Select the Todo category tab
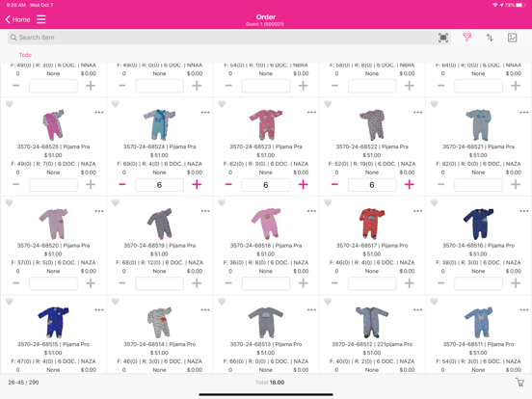The height and width of the screenshot is (399, 532). pyautogui.click(x=25, y=55)
